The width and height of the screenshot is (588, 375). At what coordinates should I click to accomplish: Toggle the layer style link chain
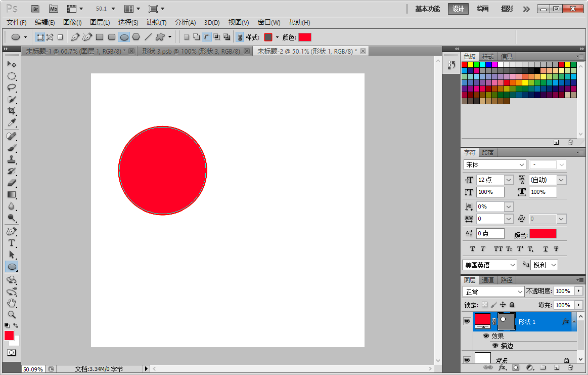pyautogui.click(x=240, y=37)
